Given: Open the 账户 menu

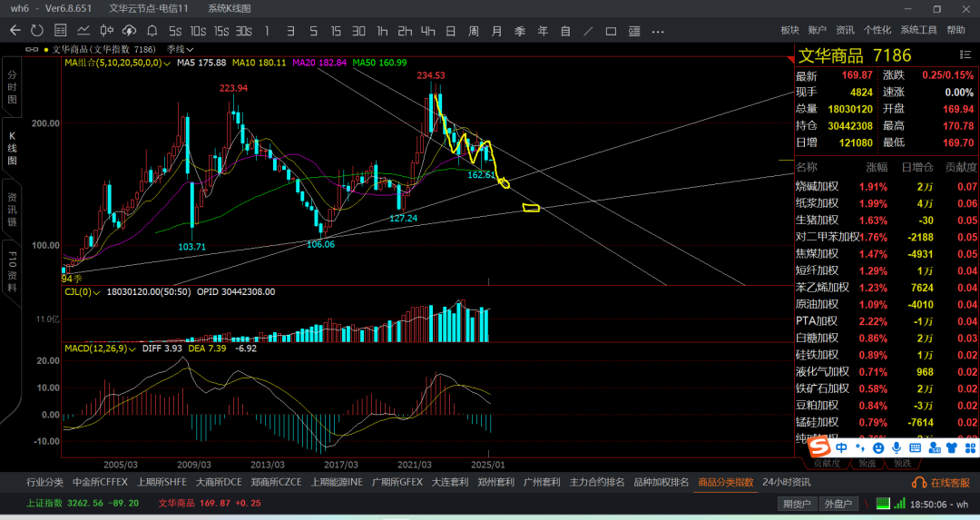Looking at the screenshot, I should pos(817,30).
